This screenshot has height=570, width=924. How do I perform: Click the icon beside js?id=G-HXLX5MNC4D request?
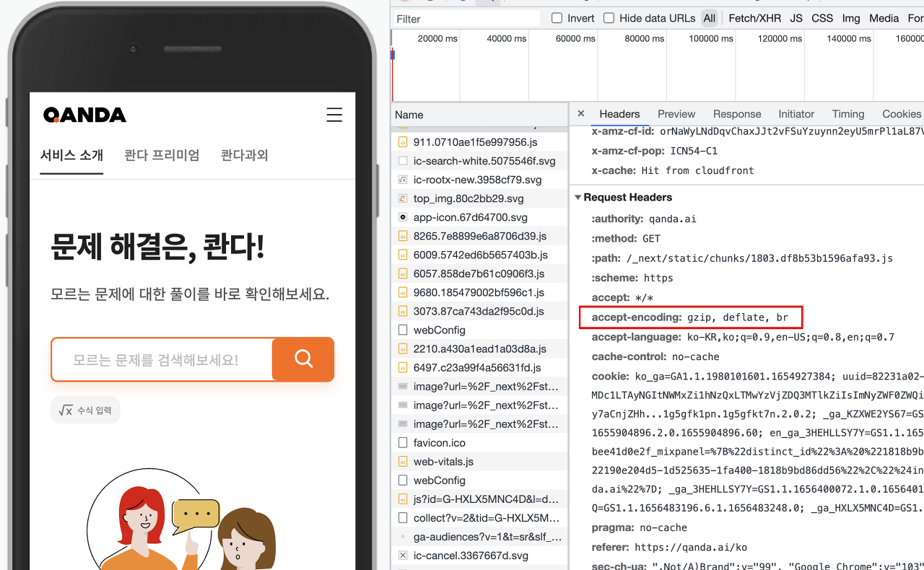(403, 499)
